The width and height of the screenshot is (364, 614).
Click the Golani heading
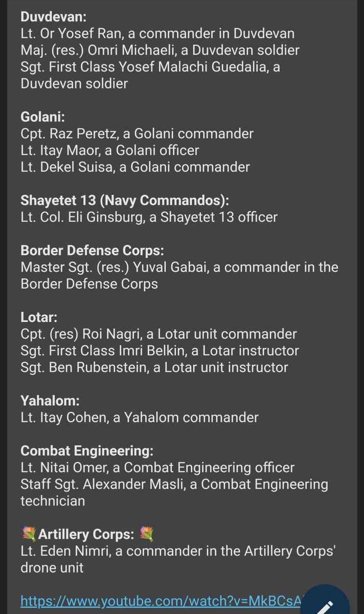pyautogui.click(x=43, y=117)
